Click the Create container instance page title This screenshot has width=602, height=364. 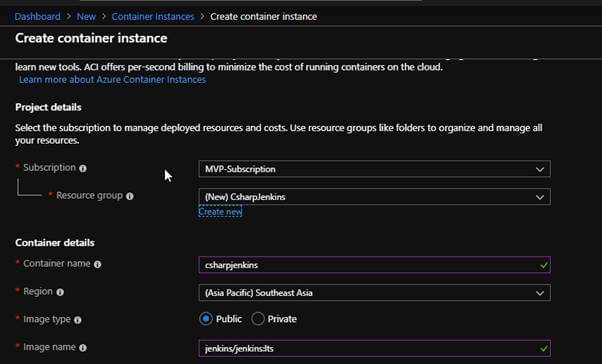(x=91, y=38)
